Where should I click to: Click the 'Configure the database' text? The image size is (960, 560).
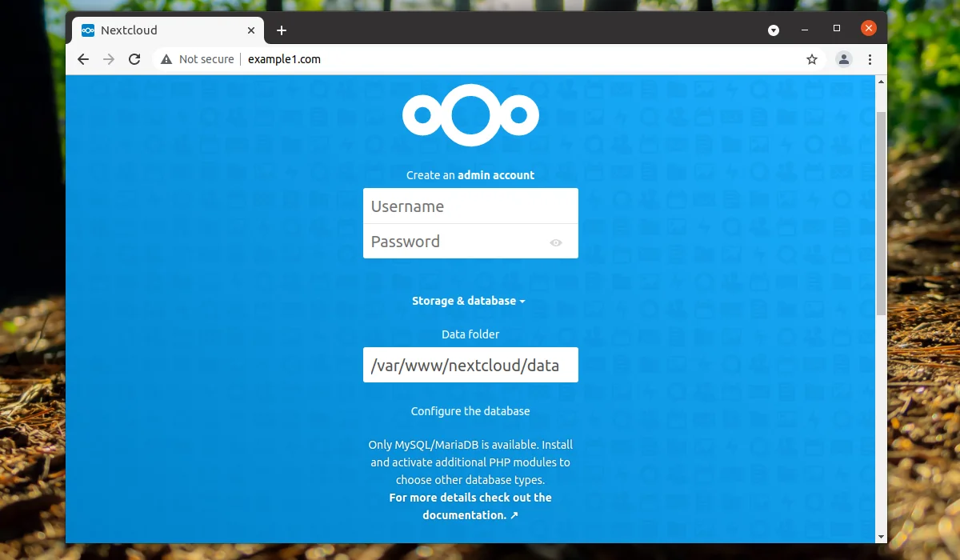click(x=470, y=411)
